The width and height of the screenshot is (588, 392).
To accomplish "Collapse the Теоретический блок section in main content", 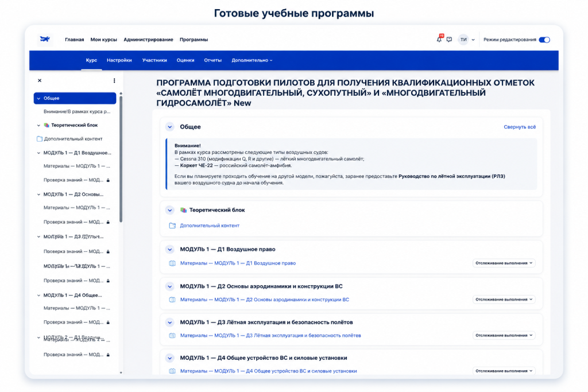I will click(170, 210).
